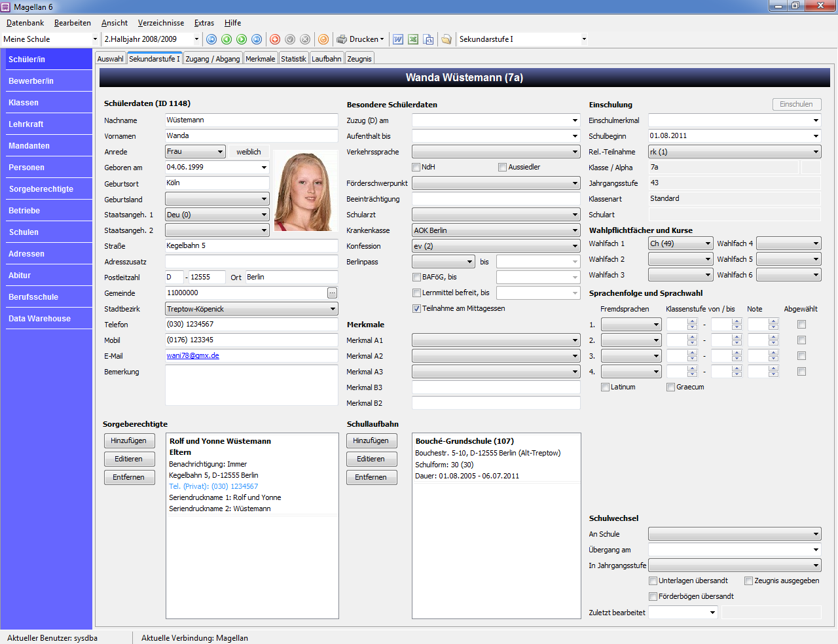Click Hinzufügen under Sorgeberechtigte
The width and height of the screenshot is (838, 644).
click(130, 441)
